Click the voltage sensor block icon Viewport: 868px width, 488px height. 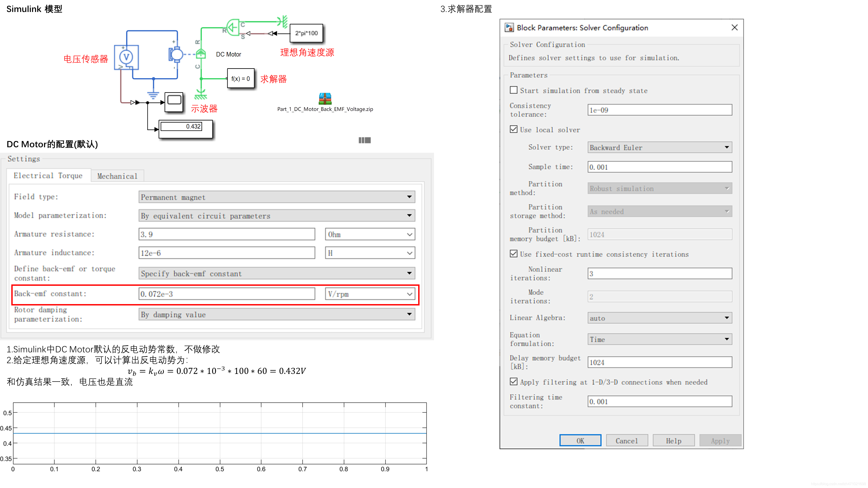126,57
